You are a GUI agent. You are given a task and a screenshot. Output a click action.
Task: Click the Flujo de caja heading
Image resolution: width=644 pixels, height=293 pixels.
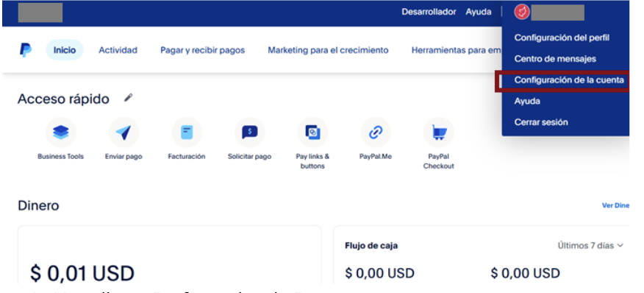pyautogui.click(x=371, y=246)
